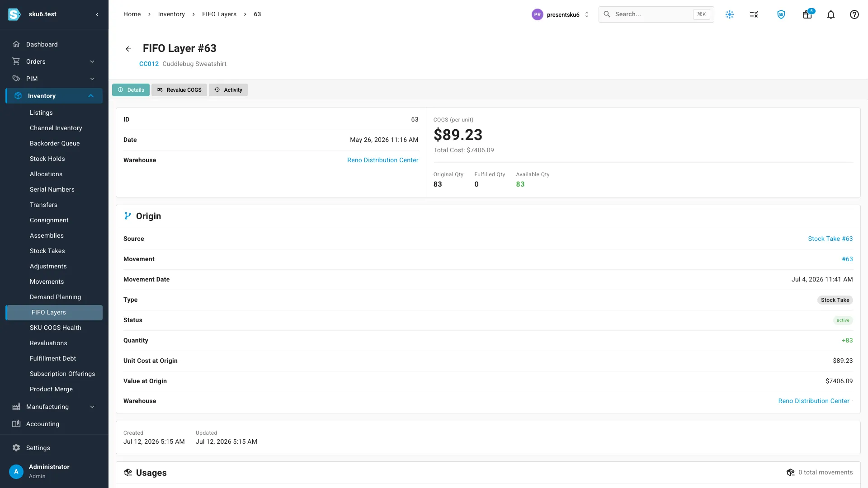The height and width of the screenshot is (488, 868).
Task: Open Product Merge in sidebar
Action: point(51,389)
